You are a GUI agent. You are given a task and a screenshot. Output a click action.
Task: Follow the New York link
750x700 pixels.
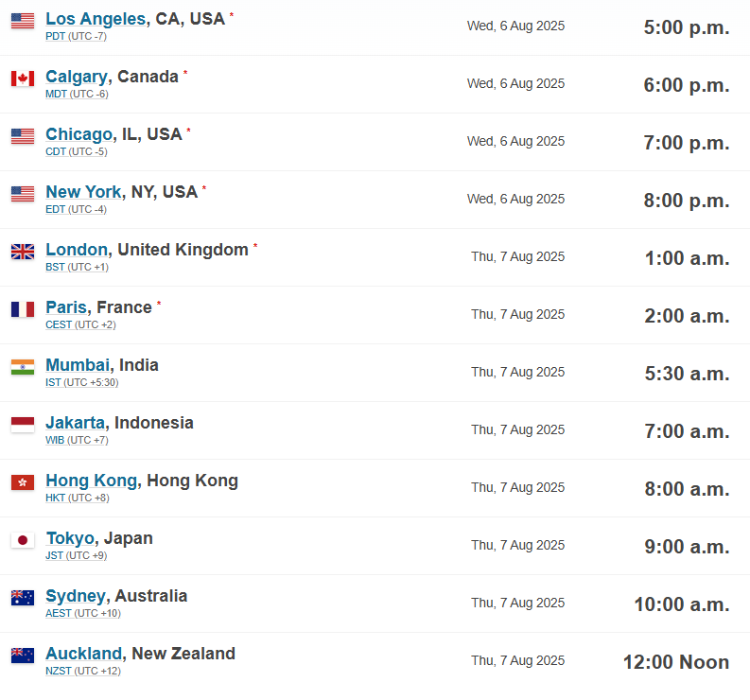coord(83,192)
